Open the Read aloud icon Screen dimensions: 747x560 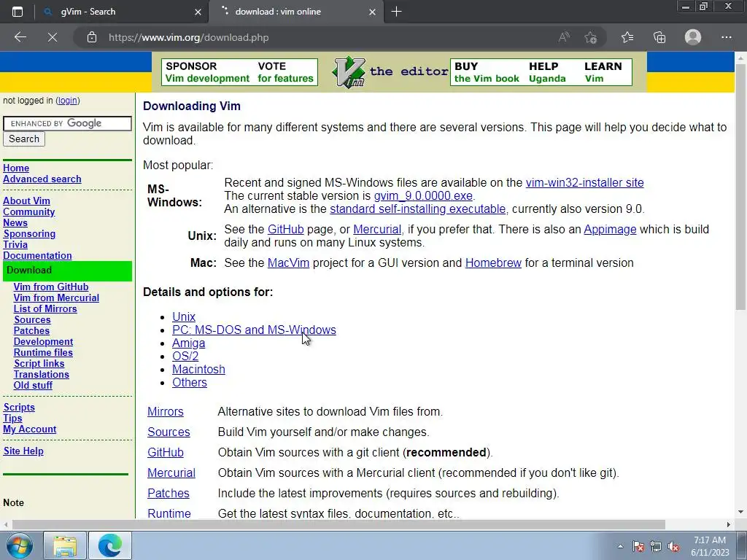pyautogui.click(x=564, y=37)
